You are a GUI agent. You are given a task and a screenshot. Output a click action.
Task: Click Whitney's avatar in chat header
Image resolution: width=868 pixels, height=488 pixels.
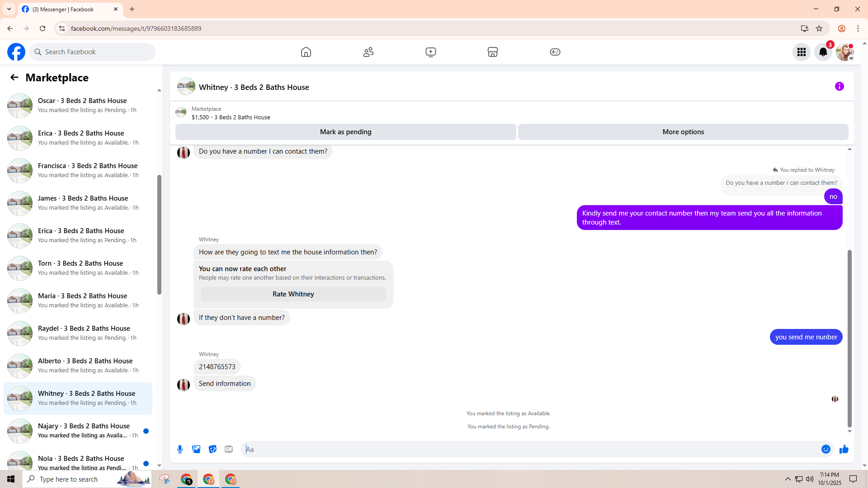pyautogui.click(x=186, y=87)
